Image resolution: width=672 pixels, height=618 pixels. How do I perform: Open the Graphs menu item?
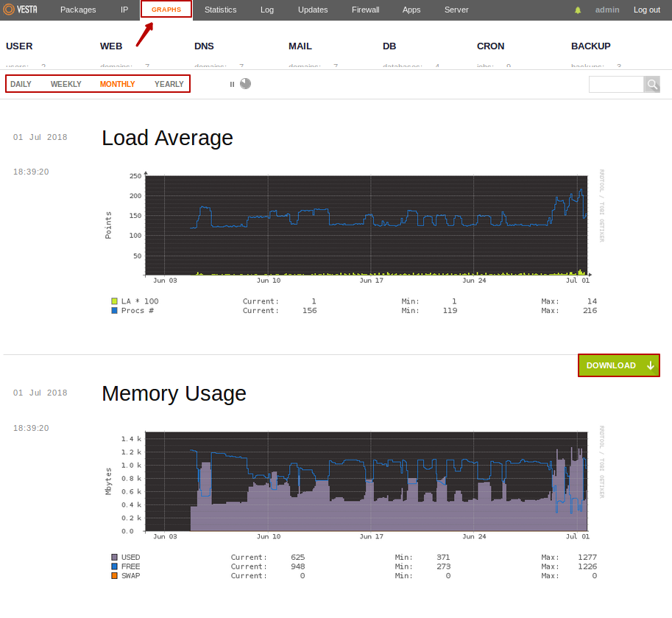point(166,10)
